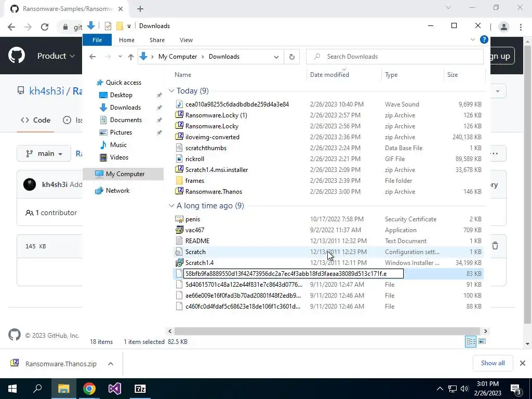Sort files by Date modified column
The width and height of the screenshot is (532, 399).
pos(329,75)
